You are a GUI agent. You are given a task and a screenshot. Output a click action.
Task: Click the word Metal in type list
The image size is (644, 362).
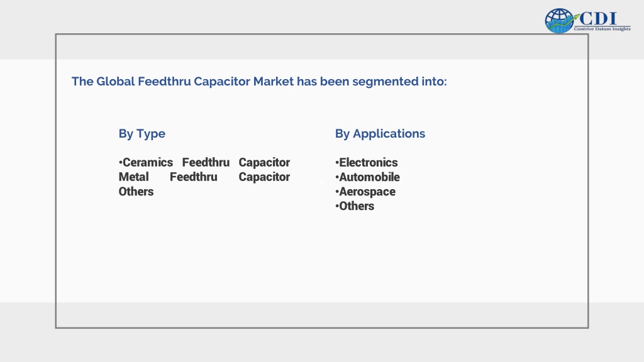pyautogui.click(x=133, y=177)
